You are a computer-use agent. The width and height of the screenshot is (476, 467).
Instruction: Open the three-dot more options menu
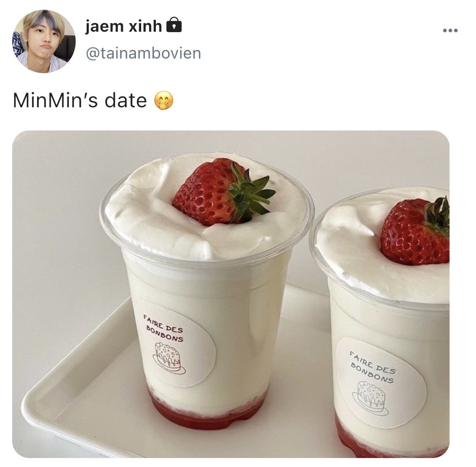tap(450, 30)
